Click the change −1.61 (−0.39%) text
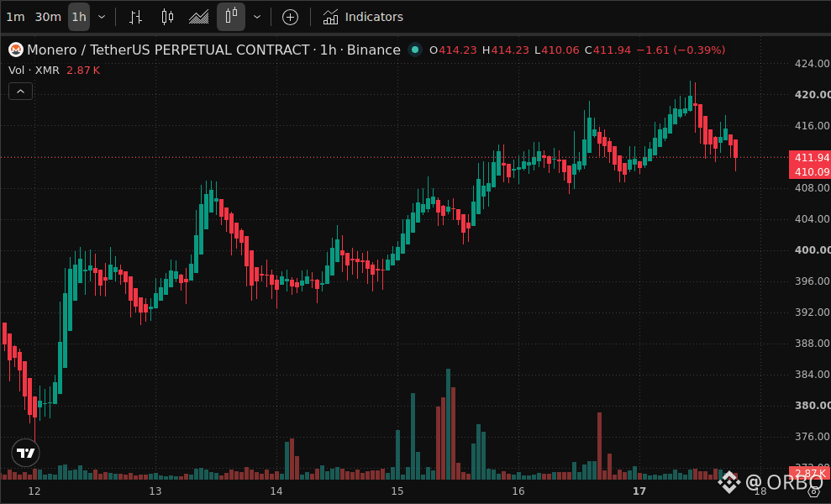 [681, 50]
